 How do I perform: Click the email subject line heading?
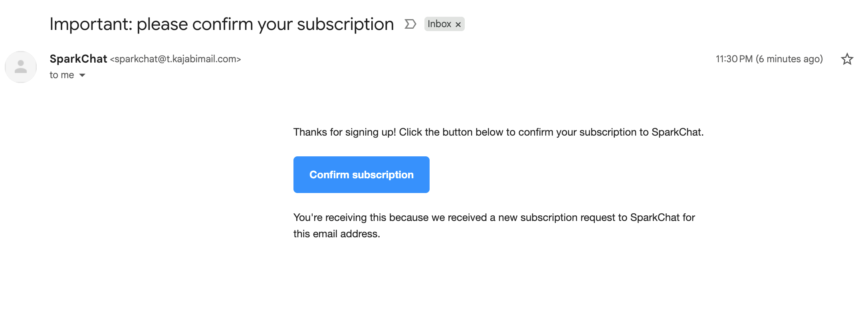click(222, 24)
